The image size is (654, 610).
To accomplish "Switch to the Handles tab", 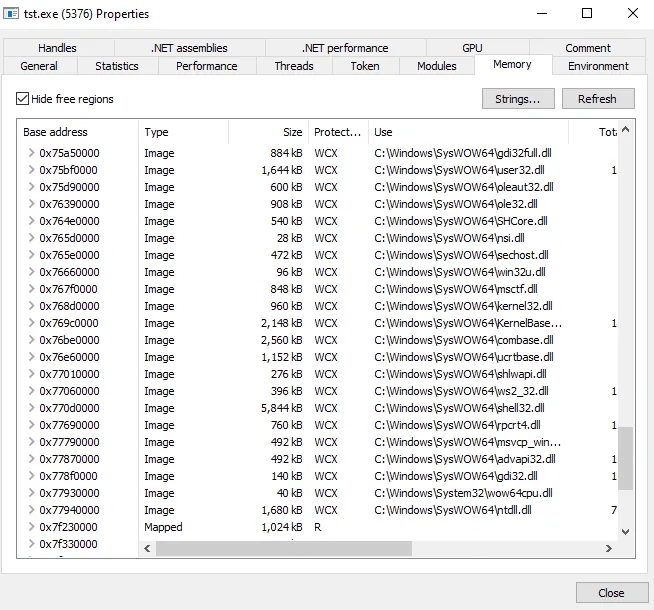I will click(57, 48).
